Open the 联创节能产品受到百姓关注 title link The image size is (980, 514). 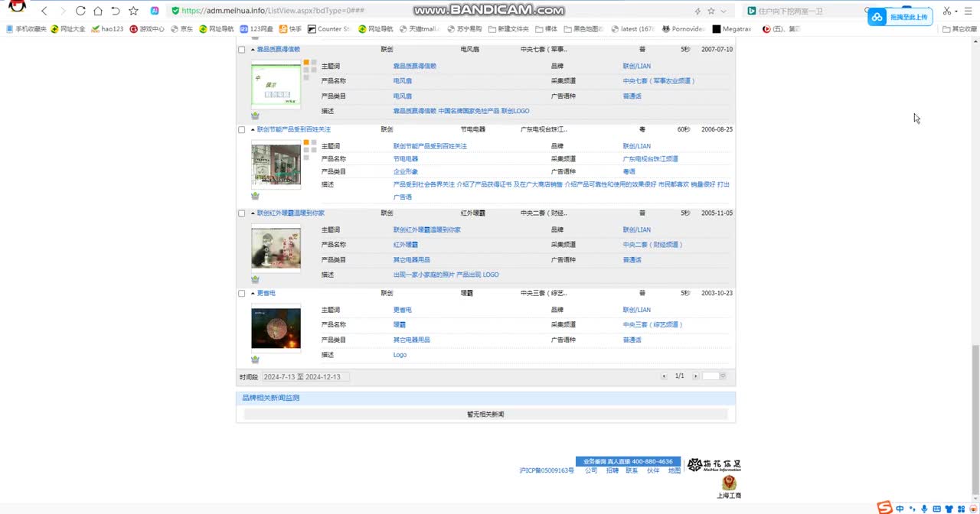coord(293,130)
